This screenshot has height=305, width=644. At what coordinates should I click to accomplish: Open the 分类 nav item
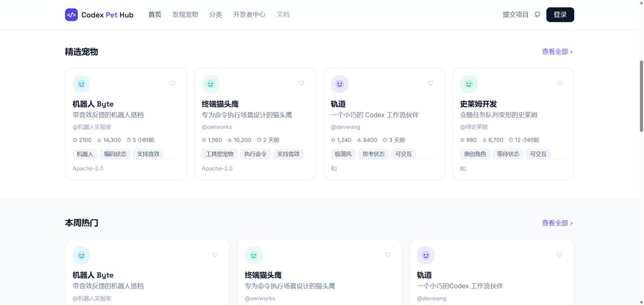coord(216,14)
